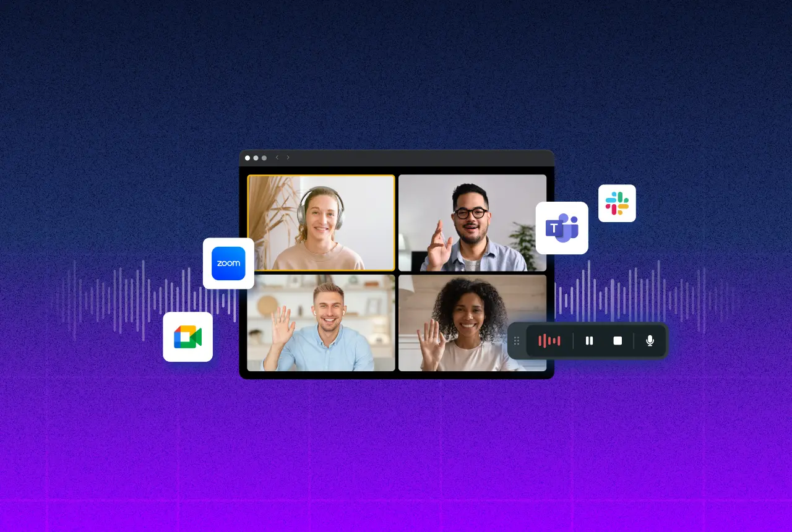
Task: Click the yellow minimize dot
Action: (256, 158)
